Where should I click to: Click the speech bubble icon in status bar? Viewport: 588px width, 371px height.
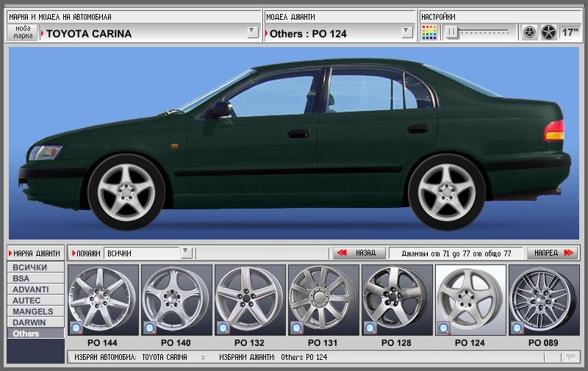click(x=571, y=357)
